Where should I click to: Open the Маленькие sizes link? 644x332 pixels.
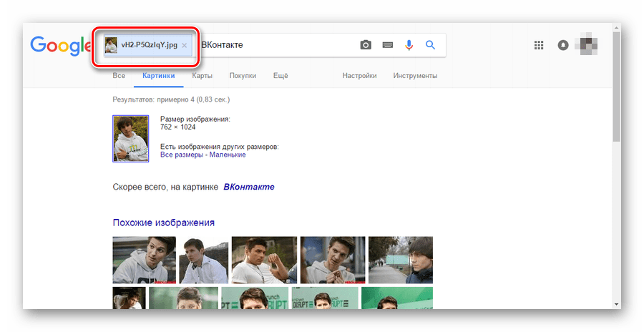click(x=228, y=155)
